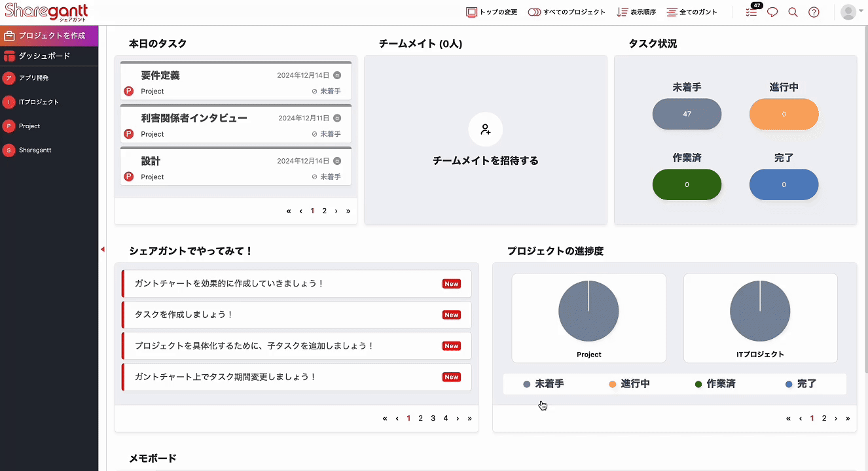This screenshot has width=868, height=471.
Task: Open the chat speech bubble icon
Action: coord(772,12)
